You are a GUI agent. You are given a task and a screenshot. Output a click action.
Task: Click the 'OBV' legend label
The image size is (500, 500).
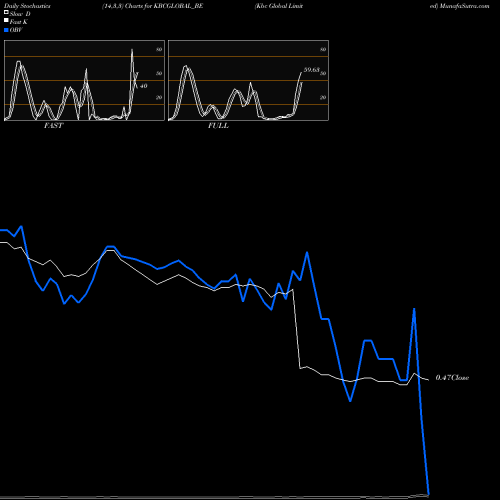(x=16, y=30)
